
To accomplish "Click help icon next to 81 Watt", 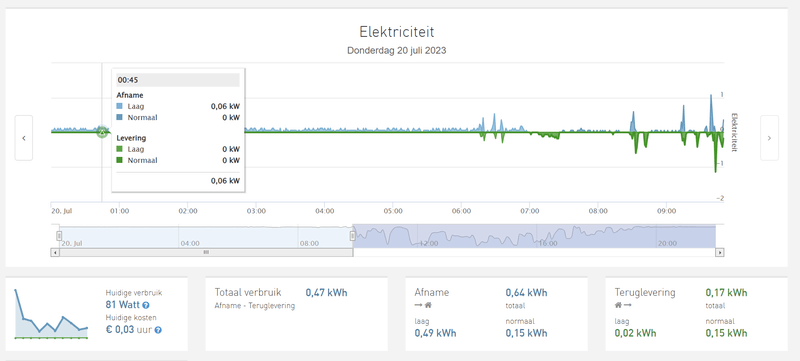I will pyautogui.click(x=146, y=305).
